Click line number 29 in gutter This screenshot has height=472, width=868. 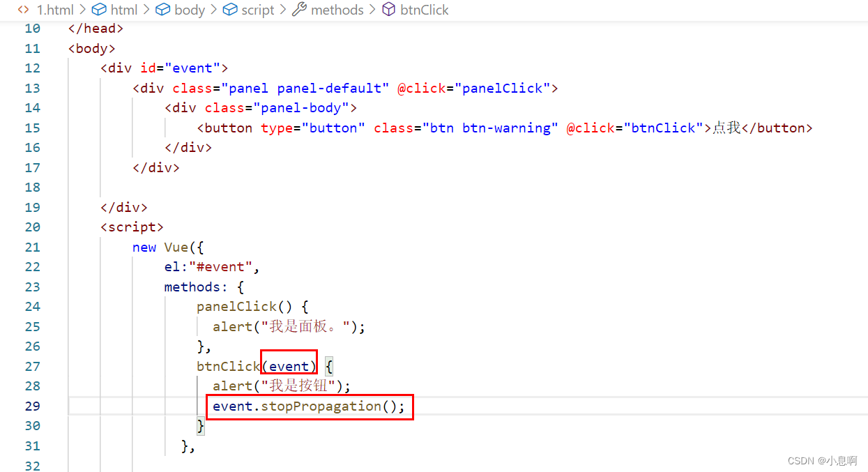click(32, 406)
